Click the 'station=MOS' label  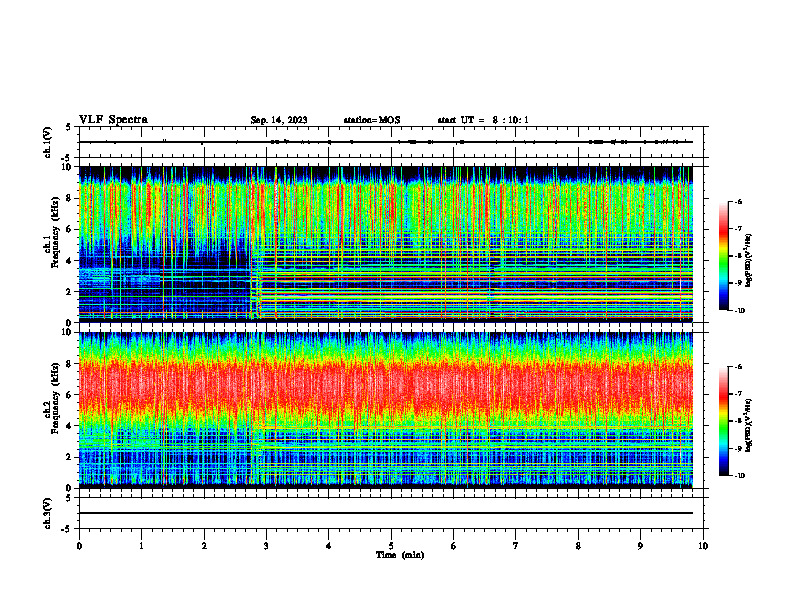tap(372, 120)
